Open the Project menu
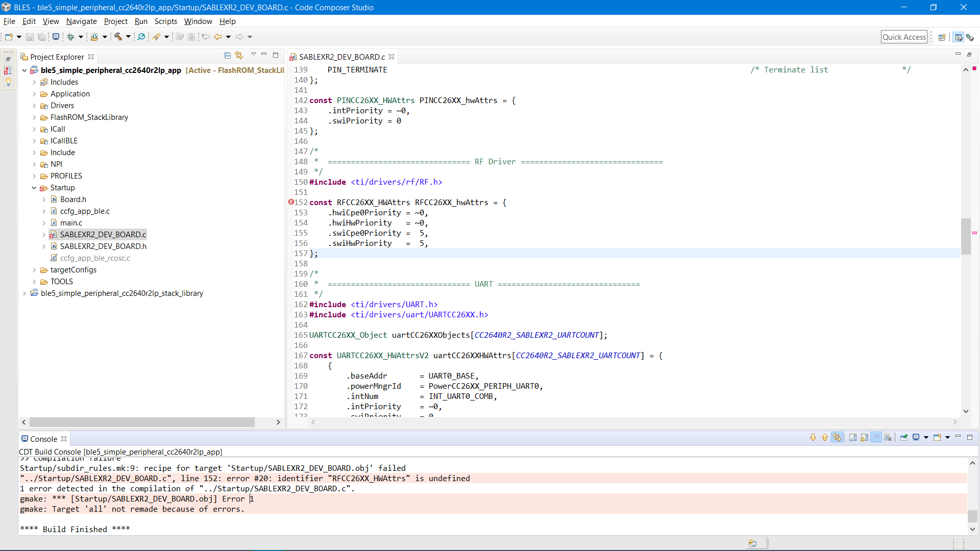Viewport: 980px width, 551px height. 115,21
